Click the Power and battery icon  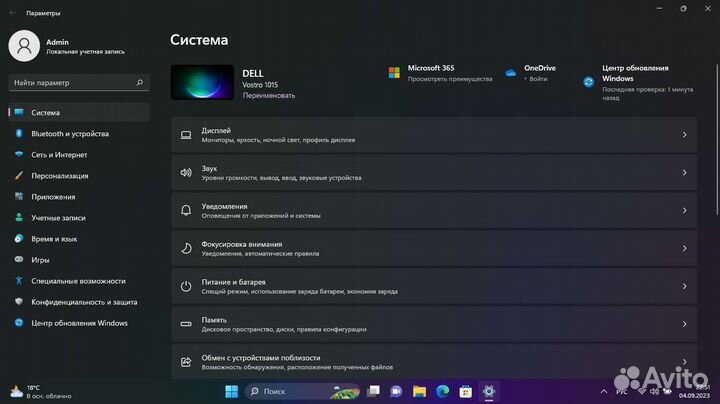pos(186,286)
